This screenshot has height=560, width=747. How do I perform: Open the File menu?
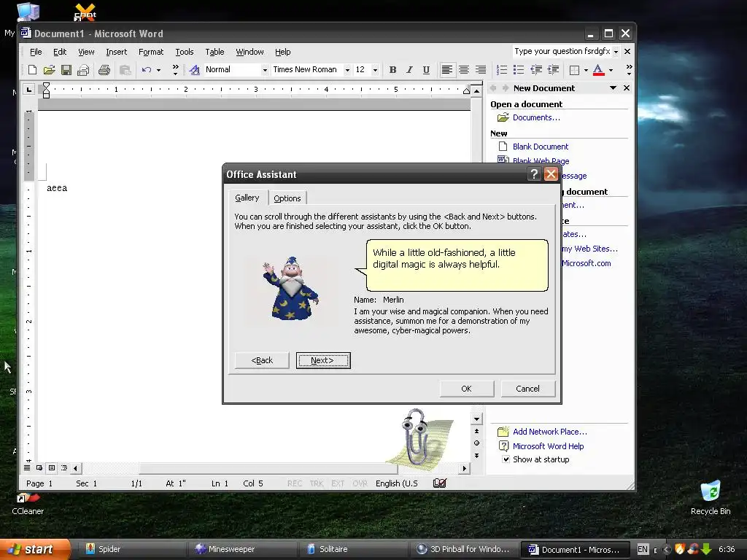[36, 52]
